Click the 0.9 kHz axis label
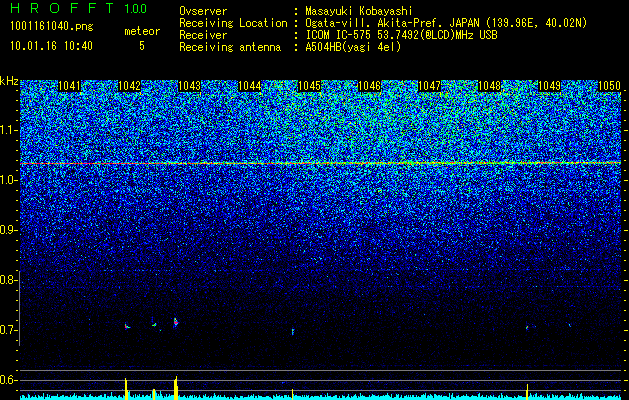The height and width of the screenshot is (400, 629). click(7, 230)
